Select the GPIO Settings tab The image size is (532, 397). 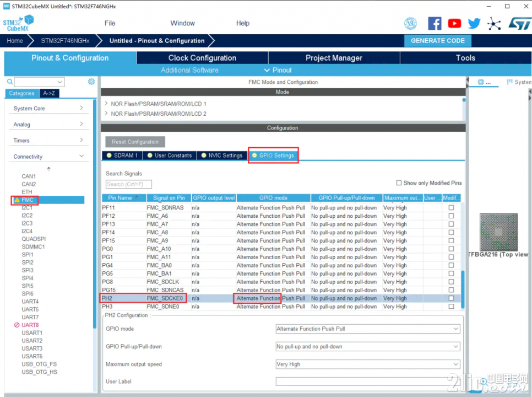tap(273, 155)
